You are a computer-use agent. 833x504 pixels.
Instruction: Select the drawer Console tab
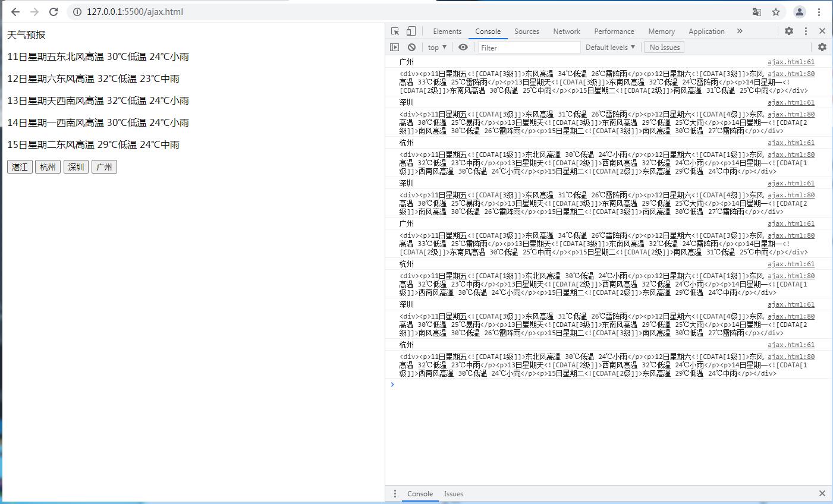pos(420,494)
